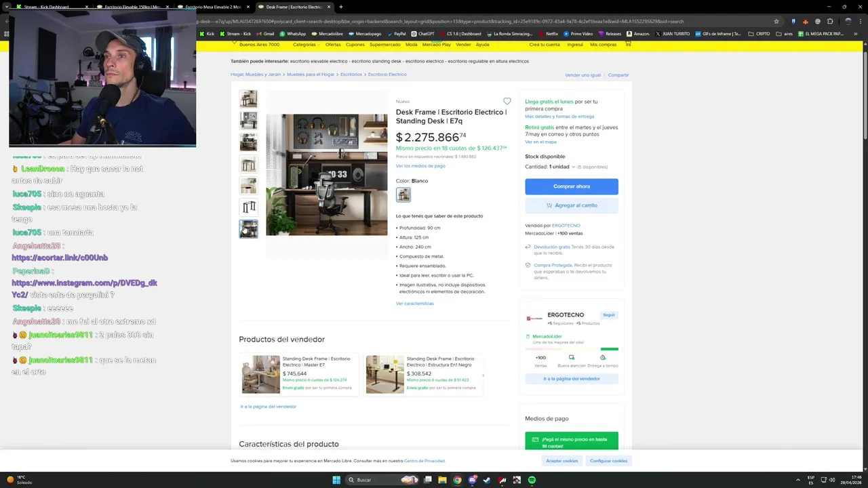This screenshot has width=868, height=488.
Task: Open Cupones in the site menu
Action: (355, 45)
